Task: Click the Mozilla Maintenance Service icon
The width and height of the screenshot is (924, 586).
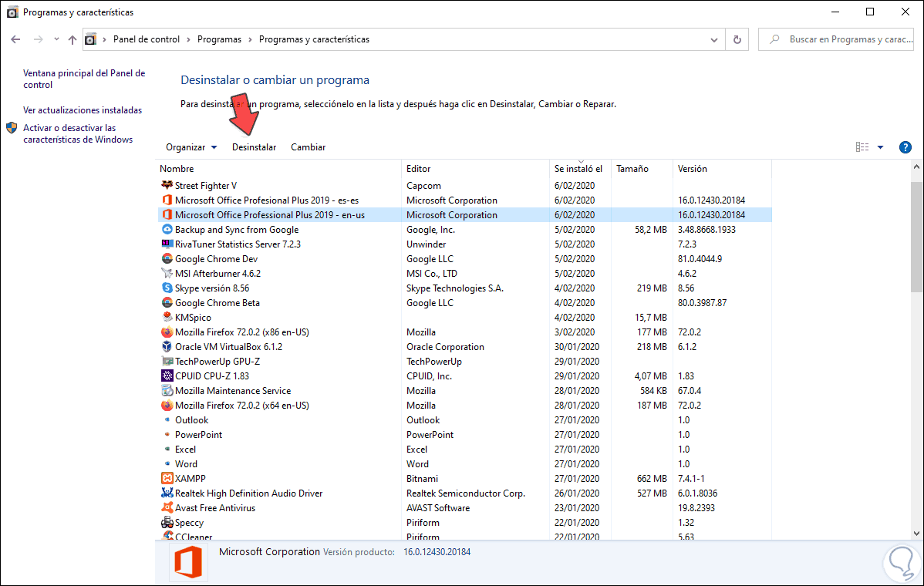Action: pos(167,390)
